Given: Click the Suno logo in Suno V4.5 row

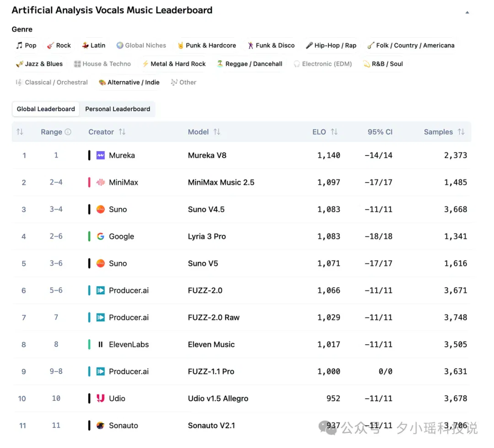Looking at the screenshot, I should coord(101,209).
